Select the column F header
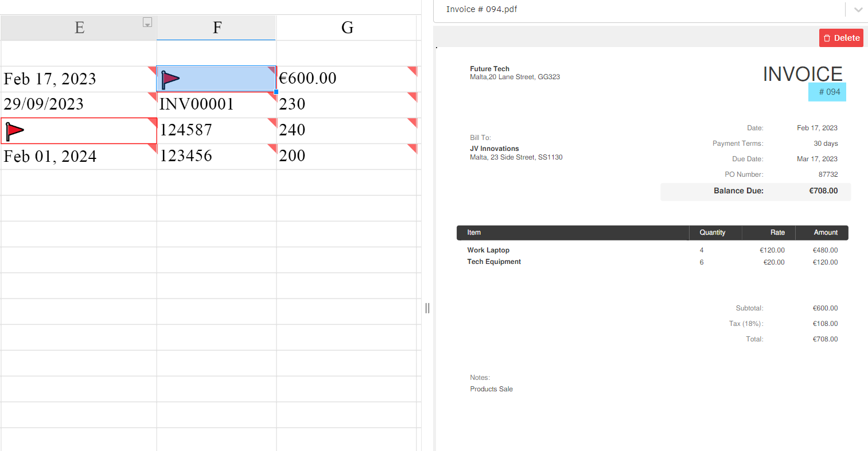Viewport: 868px width, 451px height. point(217,28)
